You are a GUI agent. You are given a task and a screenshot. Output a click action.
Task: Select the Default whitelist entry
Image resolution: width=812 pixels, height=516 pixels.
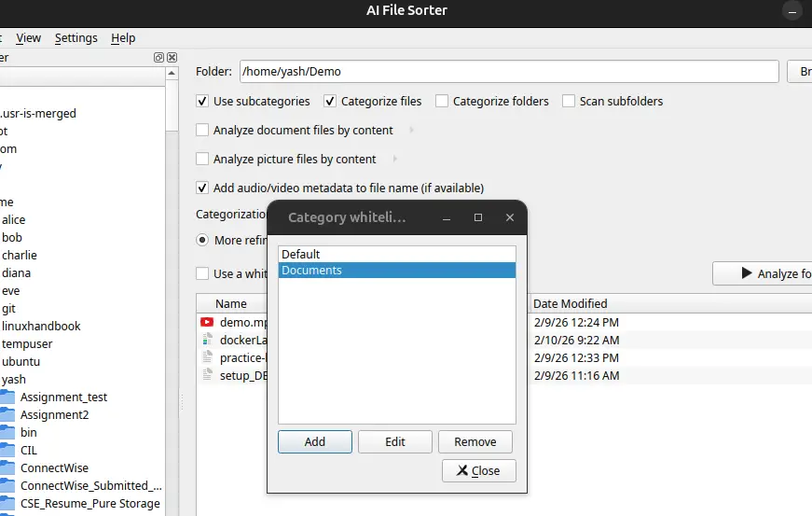397,255
